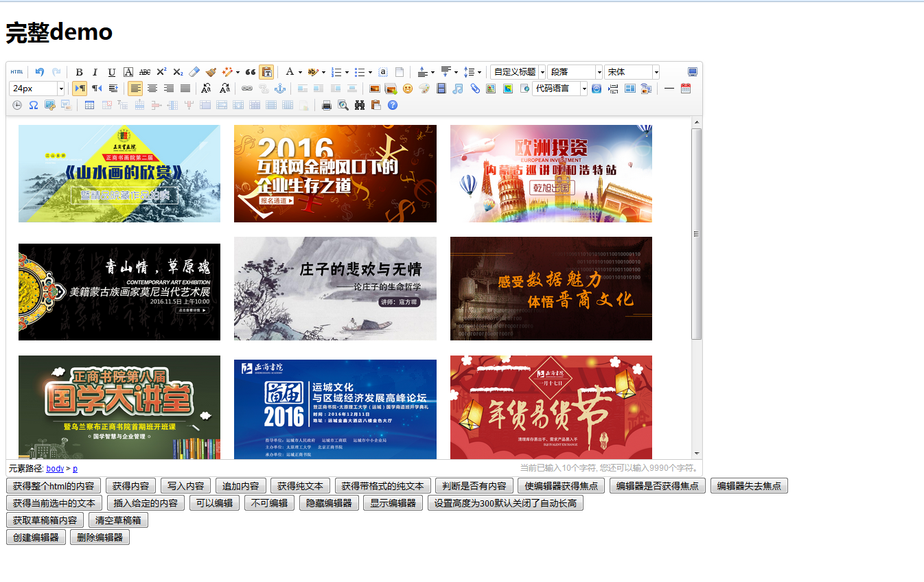Open ordered list style dropdown
924x582 pixels.
tap(347, 72)
